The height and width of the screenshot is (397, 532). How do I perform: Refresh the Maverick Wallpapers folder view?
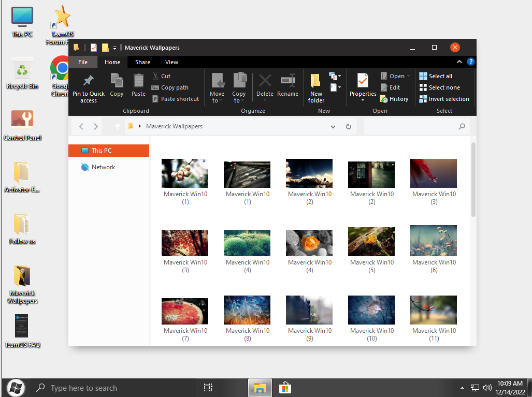tap(349, 126)
